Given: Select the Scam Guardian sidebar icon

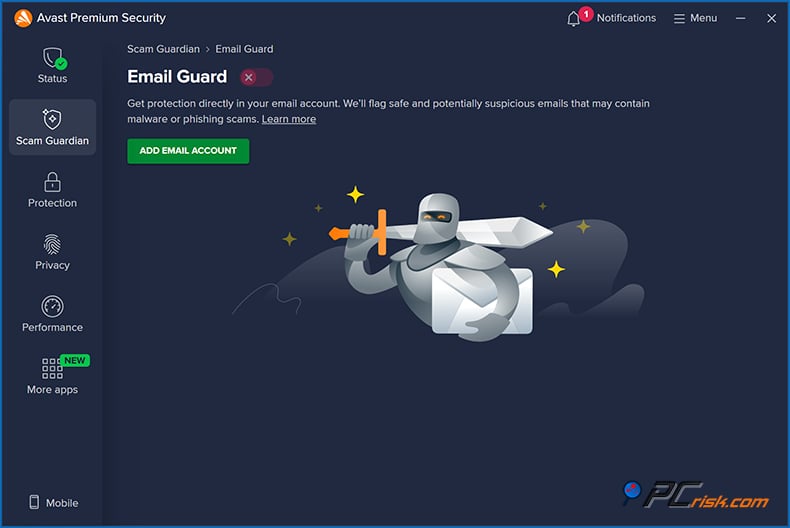Looking at the screenshot, I should tap(52, 119).
